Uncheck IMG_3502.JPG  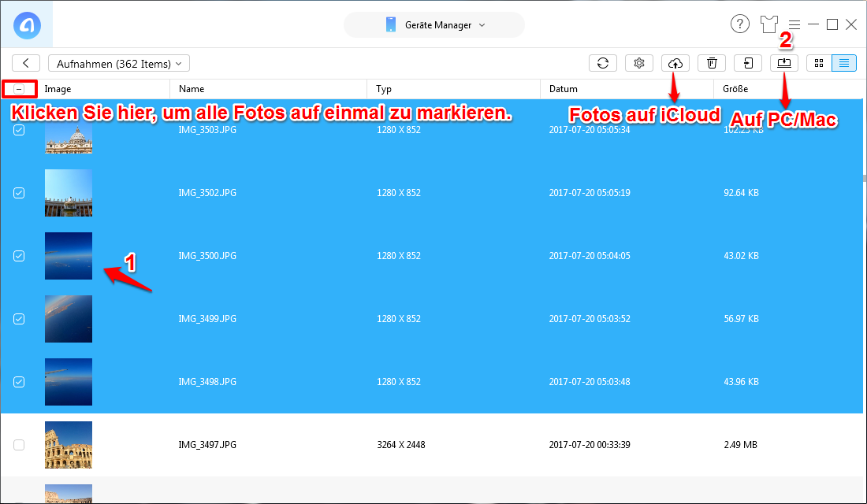[19, 192]
